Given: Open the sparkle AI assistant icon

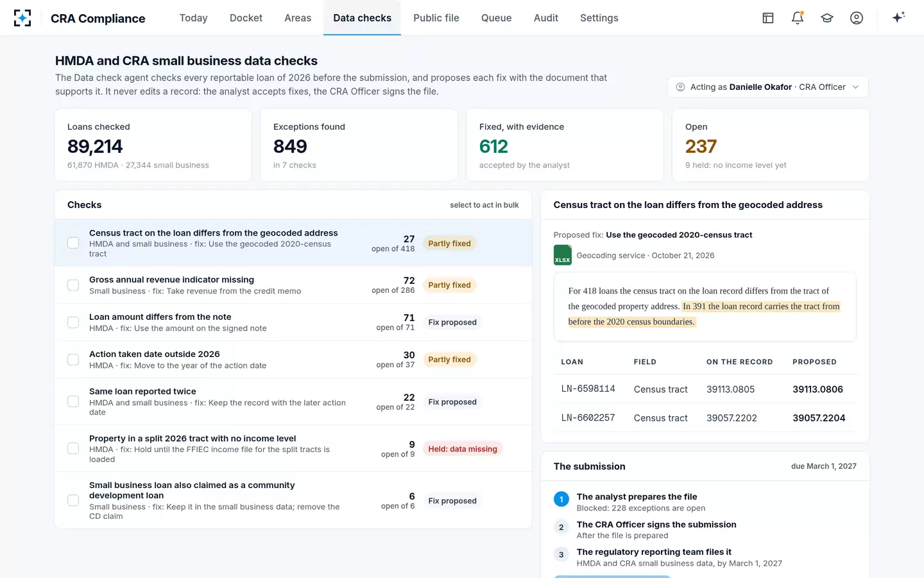Looking at the screenshot, I should [x=898, y=17].
